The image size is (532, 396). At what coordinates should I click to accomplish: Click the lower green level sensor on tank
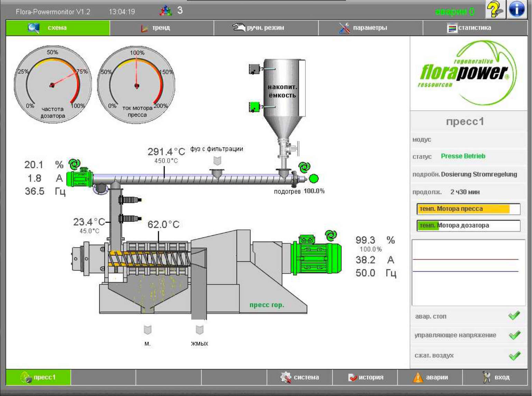click(x=254, y=107)
